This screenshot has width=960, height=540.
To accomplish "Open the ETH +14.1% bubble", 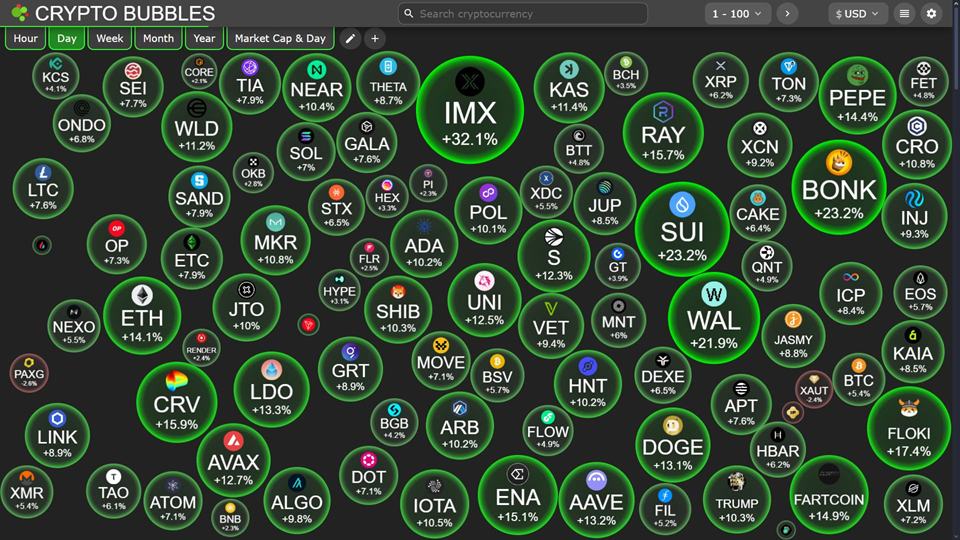I will tap(142, 315).
